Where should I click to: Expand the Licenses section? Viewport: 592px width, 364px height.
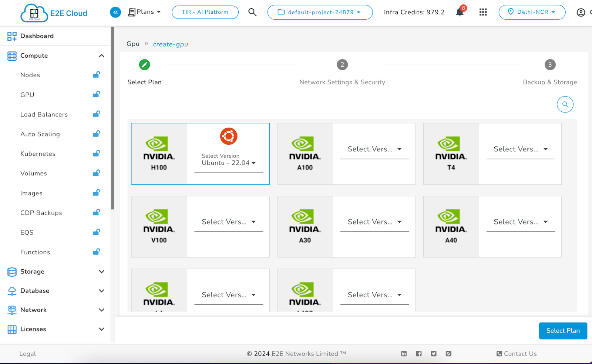coord(101,329)
